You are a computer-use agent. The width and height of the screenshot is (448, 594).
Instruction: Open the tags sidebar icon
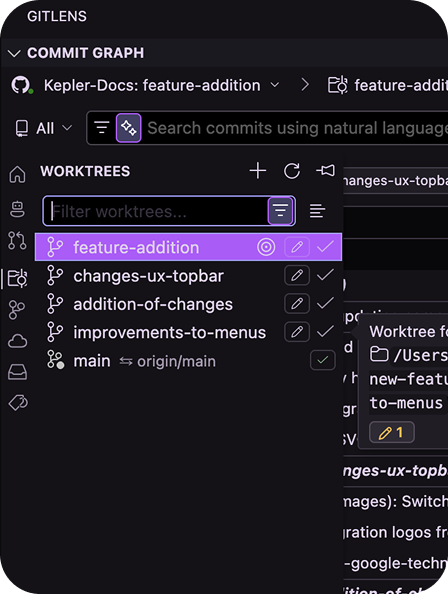coord(18,403)
